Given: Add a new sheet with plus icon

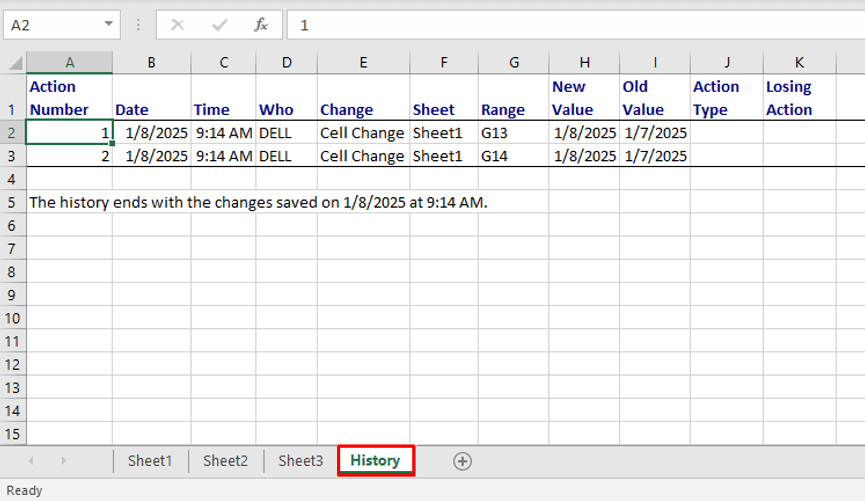Looking at the screenshot, I should coord(462,461).
